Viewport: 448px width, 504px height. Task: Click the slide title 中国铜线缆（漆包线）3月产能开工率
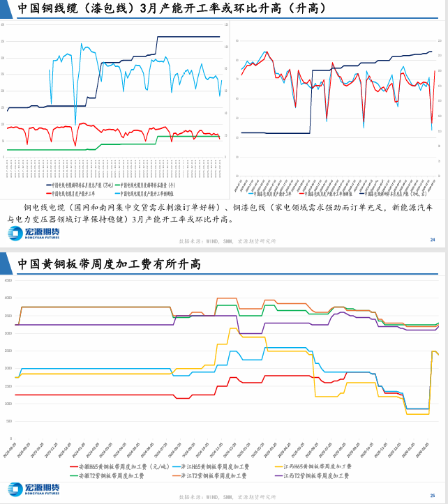(172, 8)
